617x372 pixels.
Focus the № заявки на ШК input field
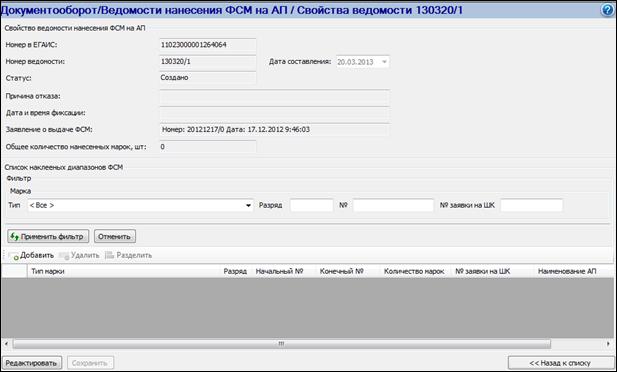pyautogui.click(x=531, y=205)
